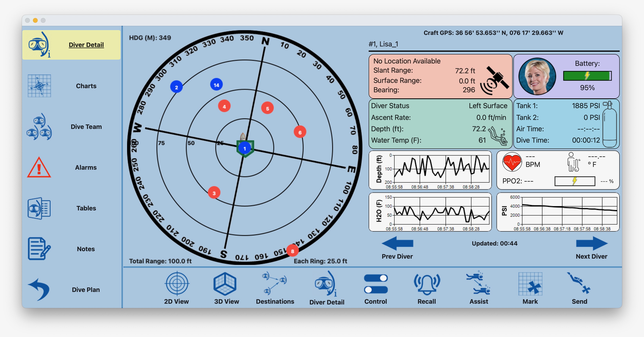Click the green battery level bar
Screen dimensions: 644x337
pyautogui.click(x=587, y=76)
